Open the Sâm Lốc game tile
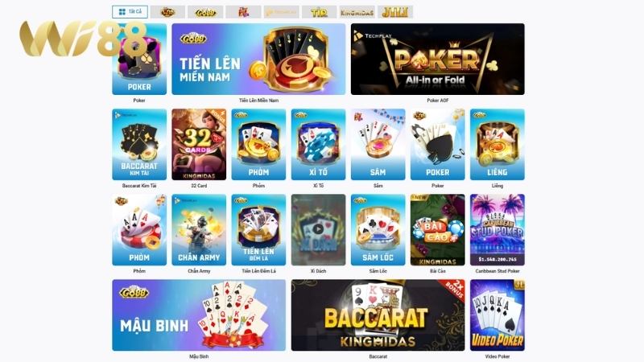The height and width of the screenshot is (362, 644). coord(378,230)
